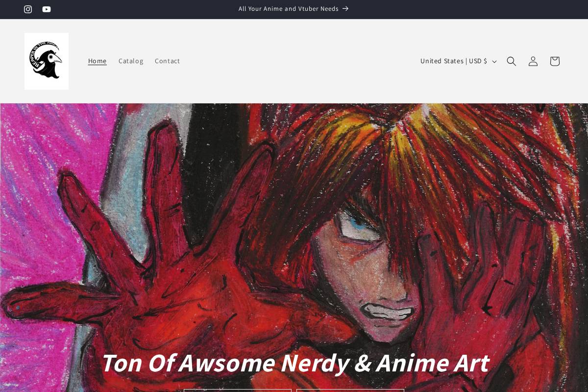Click the YouTube play button icon
This screenshot has height=392, width=588.
coord(47,9)
